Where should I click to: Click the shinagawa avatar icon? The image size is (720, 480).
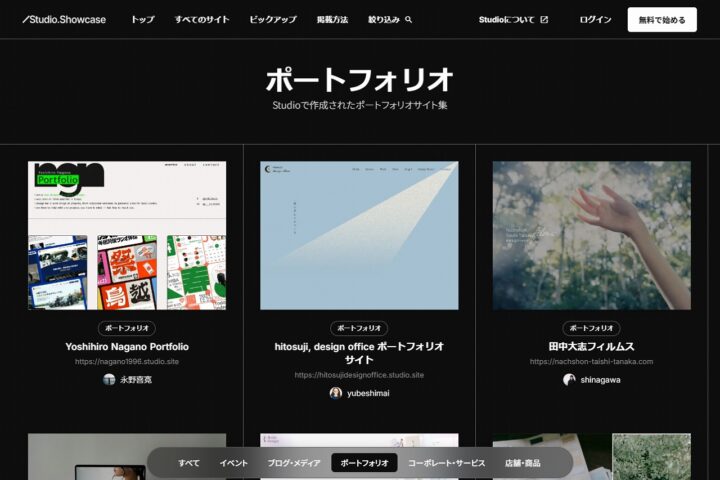point(569,380)
